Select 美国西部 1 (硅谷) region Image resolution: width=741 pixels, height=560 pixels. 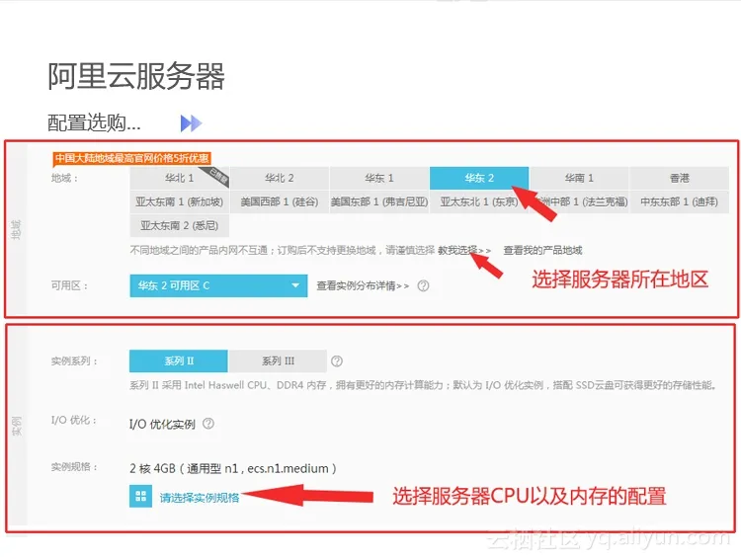[x=280, y=201]
